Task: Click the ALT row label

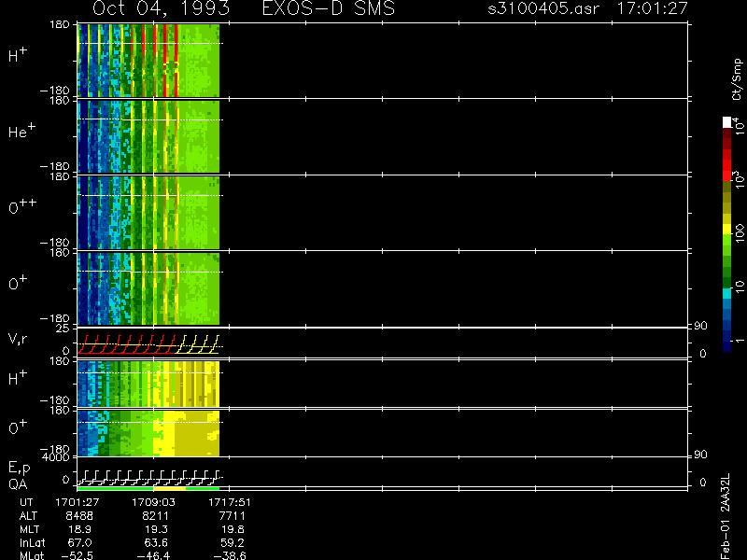Action: [28, 516]
